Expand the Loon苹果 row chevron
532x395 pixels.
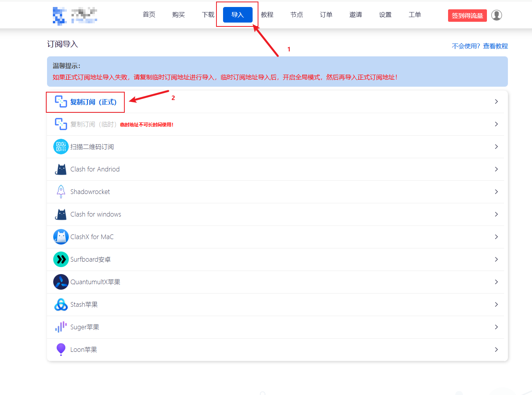pyautogui.click(x=496, y=350)
